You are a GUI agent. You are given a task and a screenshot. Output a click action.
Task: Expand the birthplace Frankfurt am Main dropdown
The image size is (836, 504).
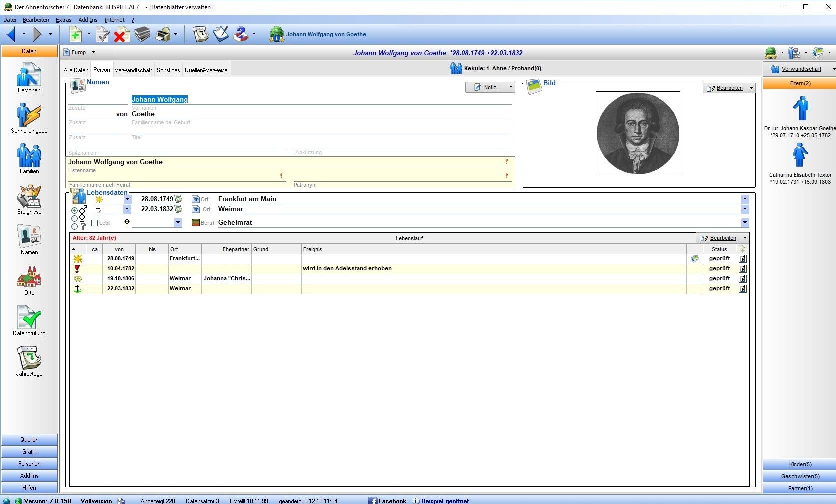[745, 199]
